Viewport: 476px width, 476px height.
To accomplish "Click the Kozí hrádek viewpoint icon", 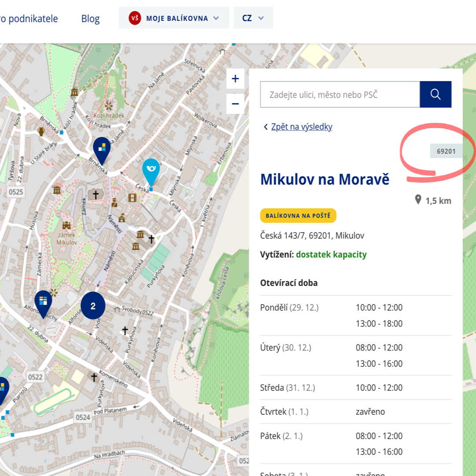I will pos(108,106).
